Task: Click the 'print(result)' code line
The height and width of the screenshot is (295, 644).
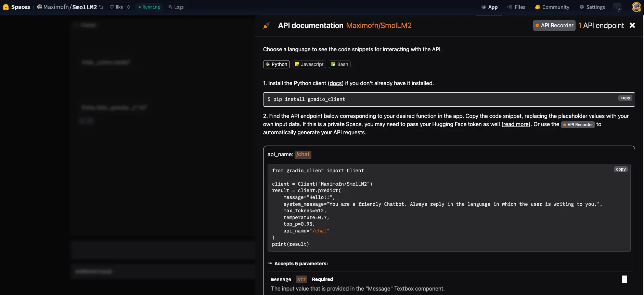Action: [291, 244]
